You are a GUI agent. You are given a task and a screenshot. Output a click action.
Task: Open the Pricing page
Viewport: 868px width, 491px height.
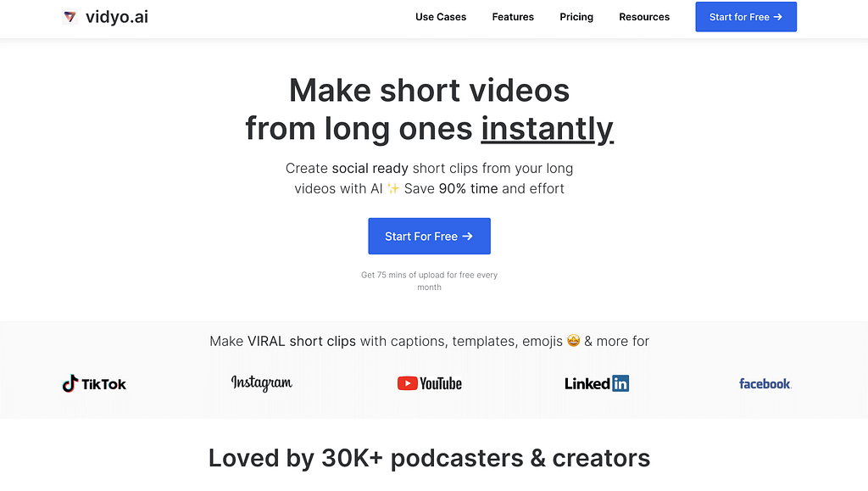point(576,17)
